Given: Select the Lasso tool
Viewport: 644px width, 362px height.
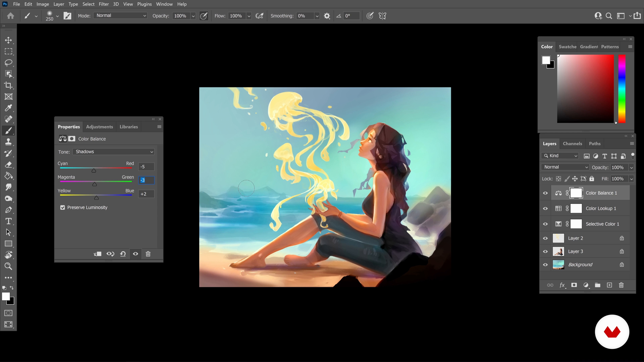Looking at the screenshot, I should click(x=9, y=63).
